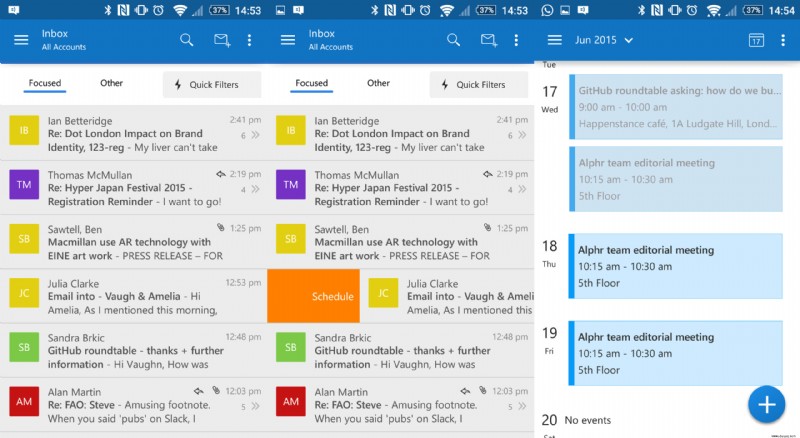Compose new email in left Inbox screen
This screenshot has height=438, width=800.
coord(222,40)
